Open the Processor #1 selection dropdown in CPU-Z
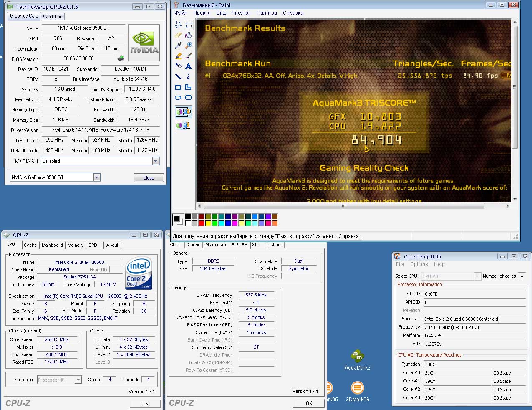This screenshot has width=532, height=410. (78, 380)
